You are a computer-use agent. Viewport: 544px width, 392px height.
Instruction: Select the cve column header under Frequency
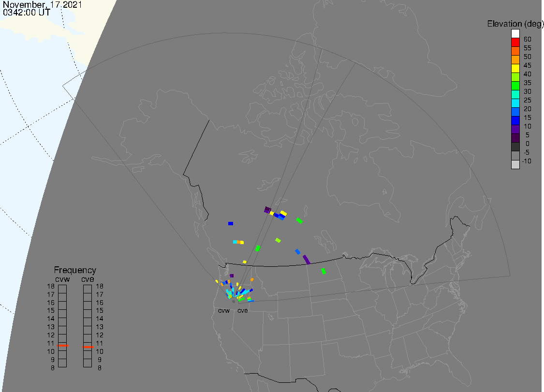[x=88, y=278]
